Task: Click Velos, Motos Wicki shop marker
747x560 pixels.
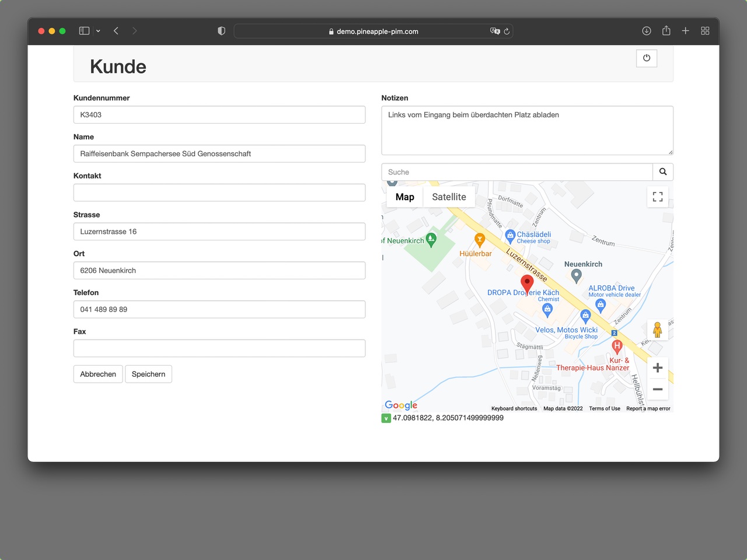Action: click(x=585, y=316)
